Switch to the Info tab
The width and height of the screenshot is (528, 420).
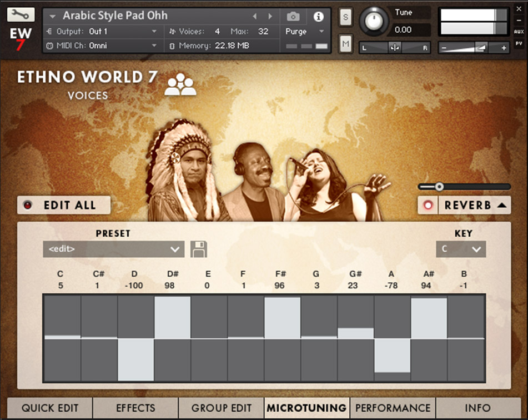click(x=478, y=408)
